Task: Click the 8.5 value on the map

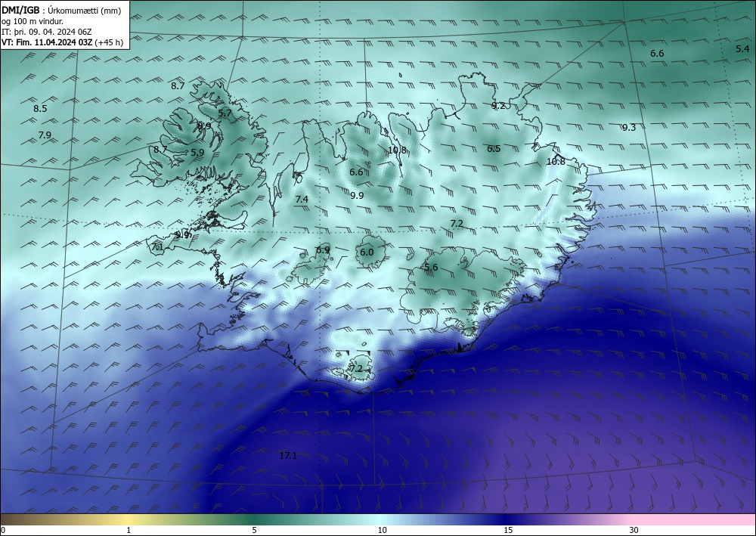Action: [x=40, y=108]
